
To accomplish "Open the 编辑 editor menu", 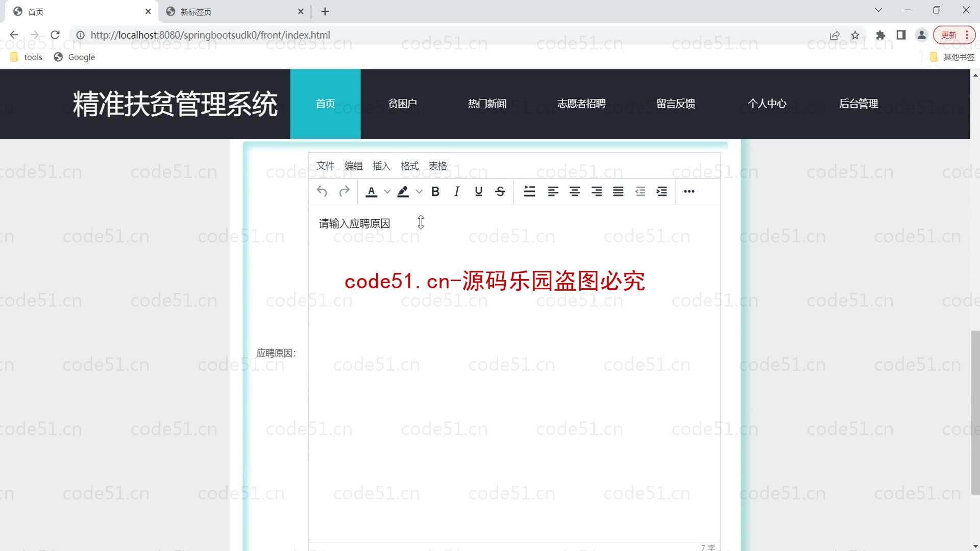I will tap(353, 166).
